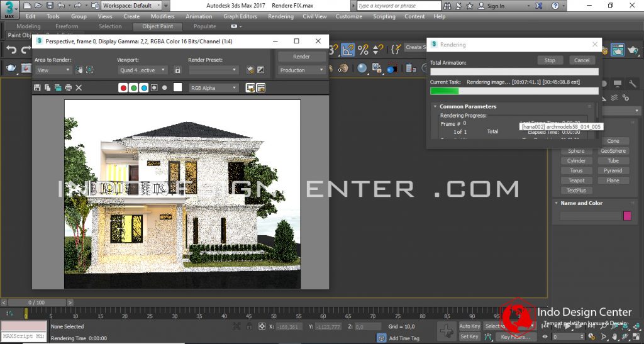The image size is (644, 344).
Task: Click the magenta object color swatch
Action: point(627,216)
